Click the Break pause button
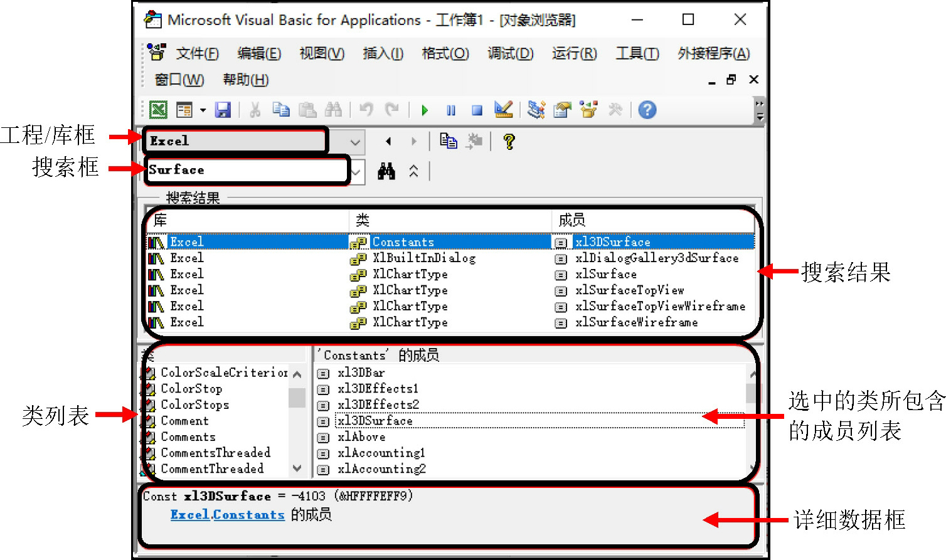Viewport: 946px width, 560px height. pos(450,110)
